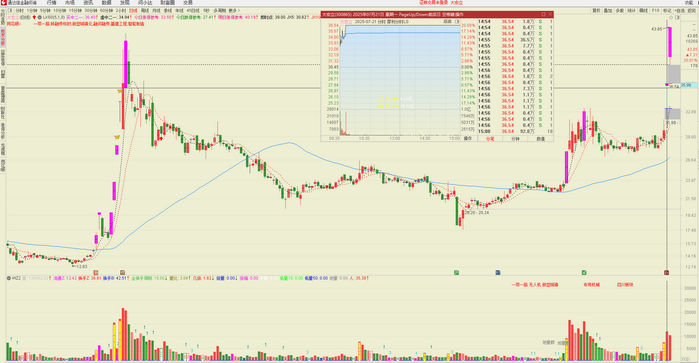Open F10 company info
Screen dimensions: 699x363
(655, 11)
